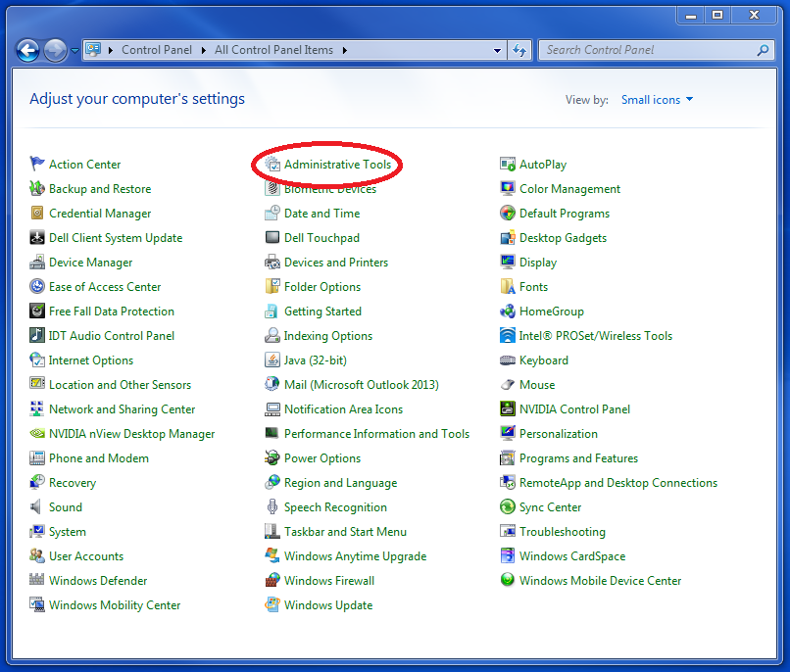Open the Region and Language link

pyautogui.click(x=340, y=483)
